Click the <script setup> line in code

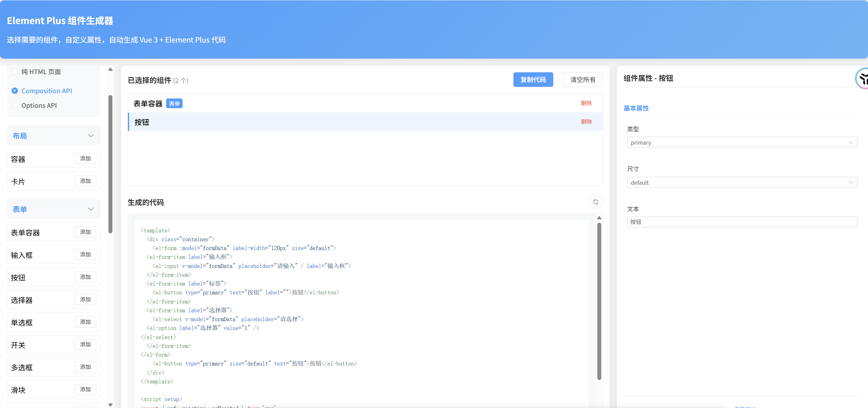click(161, 399)
